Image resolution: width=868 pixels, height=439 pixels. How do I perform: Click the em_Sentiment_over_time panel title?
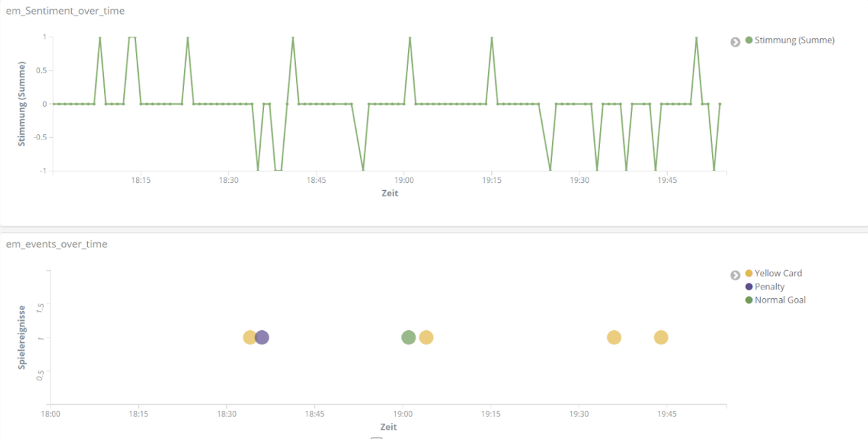(x=65, y=11)
